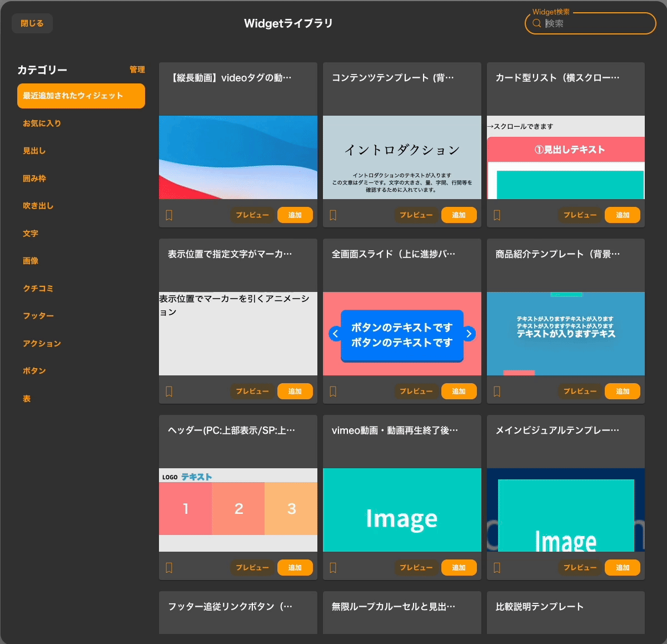667x644 pixels.
Task: Add the vimeo動画 widget
Action: (x=459, y=568)
